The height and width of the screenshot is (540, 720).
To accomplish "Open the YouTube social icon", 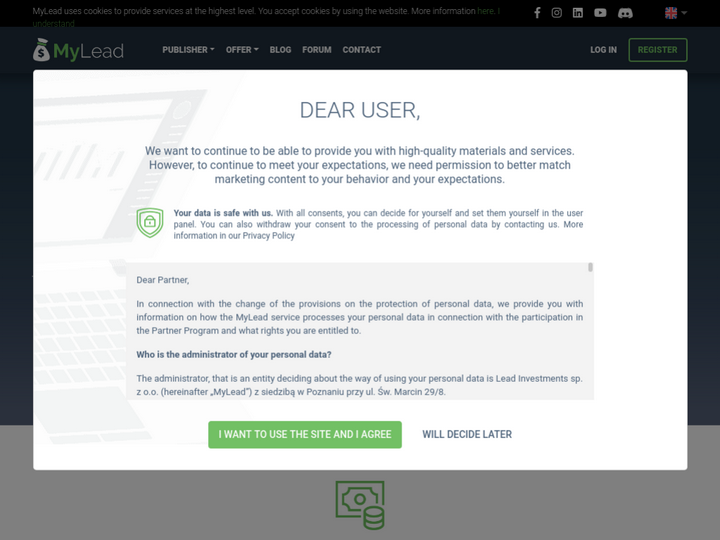I will point(600,13).
